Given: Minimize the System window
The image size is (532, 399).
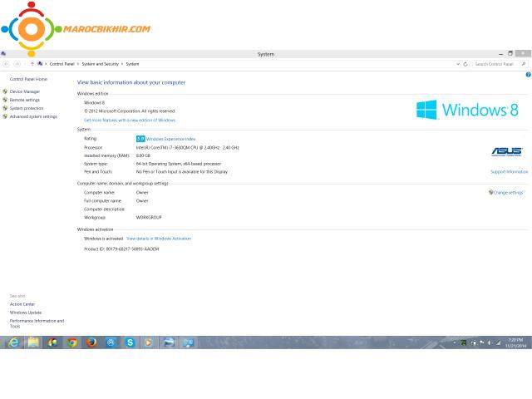Looking at the screenshot, I should pos(500,53).
